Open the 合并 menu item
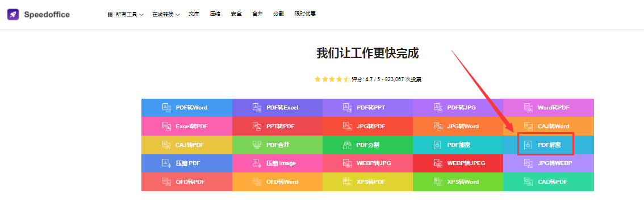 click(257, 14)
